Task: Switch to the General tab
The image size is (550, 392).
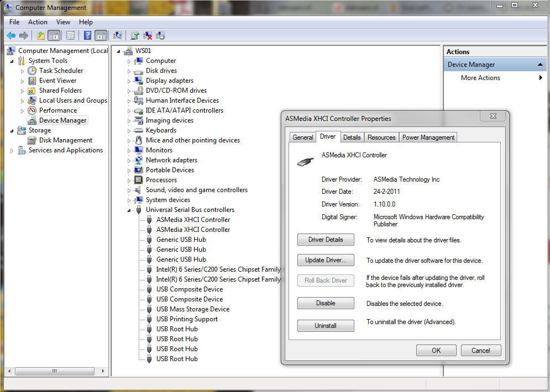Action: coord(303,137)
